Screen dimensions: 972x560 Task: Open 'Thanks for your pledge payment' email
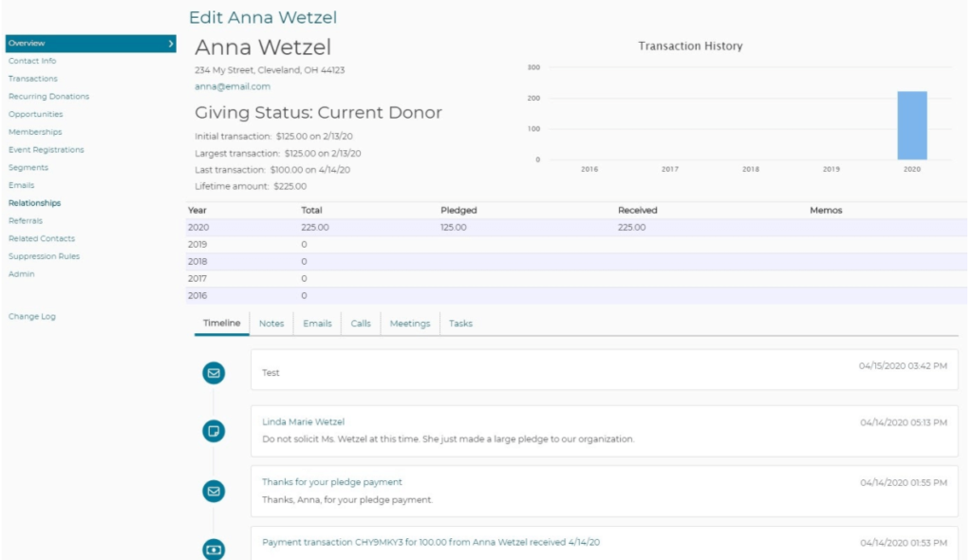pos(331,482)
